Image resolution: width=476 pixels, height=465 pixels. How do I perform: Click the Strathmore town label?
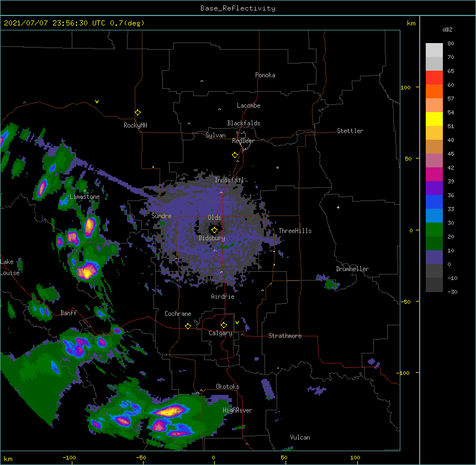pos(285,336)
